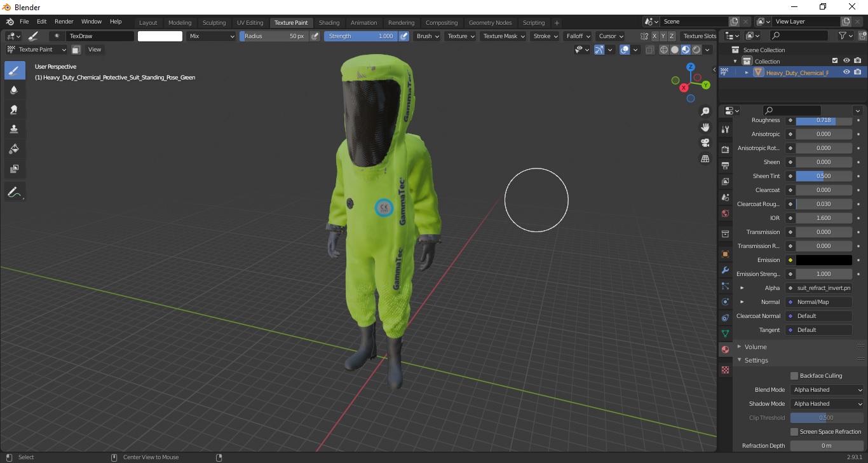The height and width of the screenshot is (463, 868).
Task: Open the Texture properties checker tab
Action: [x=725, y=370]
